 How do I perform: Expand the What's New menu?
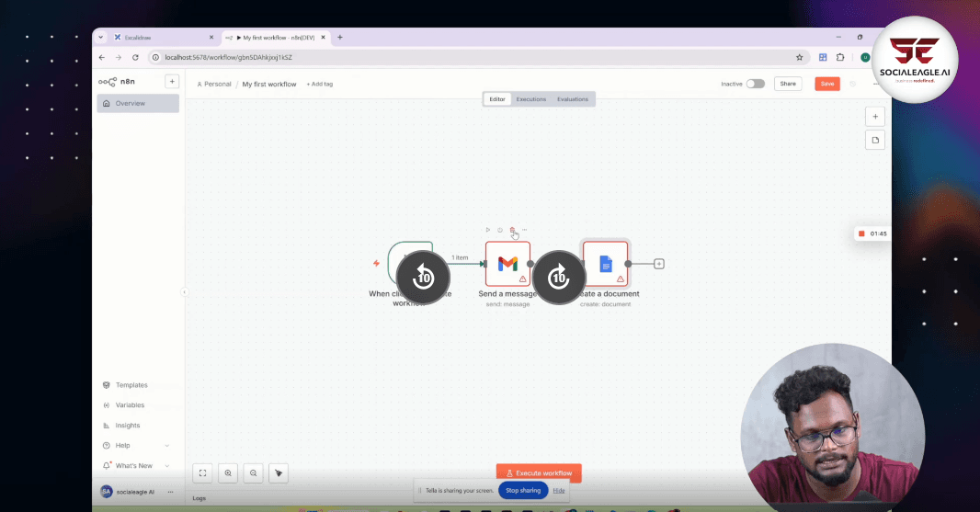click(x=136, y=466)
